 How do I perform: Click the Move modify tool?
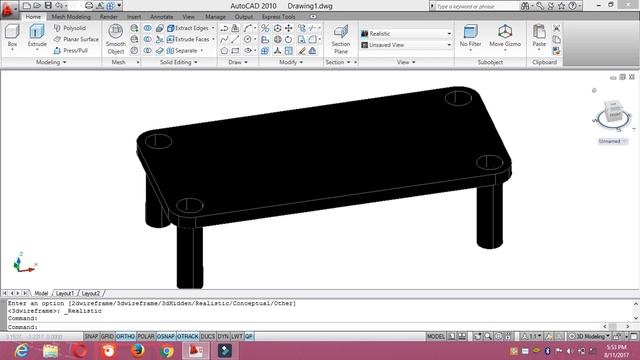click(289, 28)
